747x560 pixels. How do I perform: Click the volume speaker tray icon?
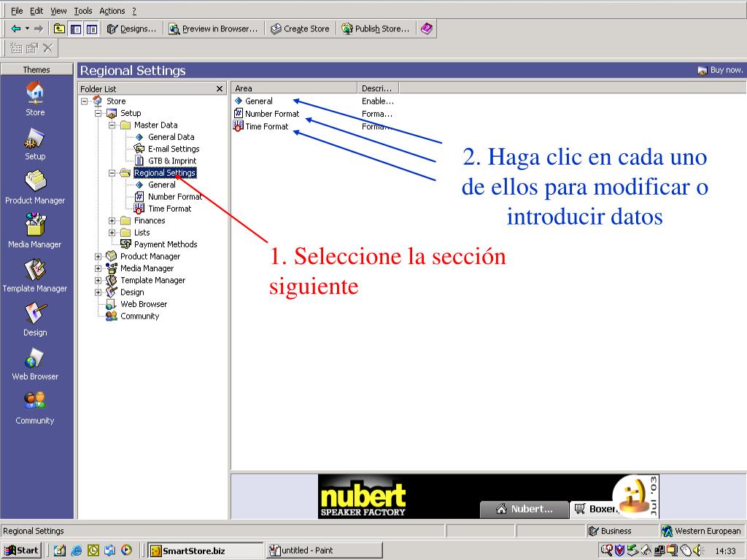coord(697,551)
